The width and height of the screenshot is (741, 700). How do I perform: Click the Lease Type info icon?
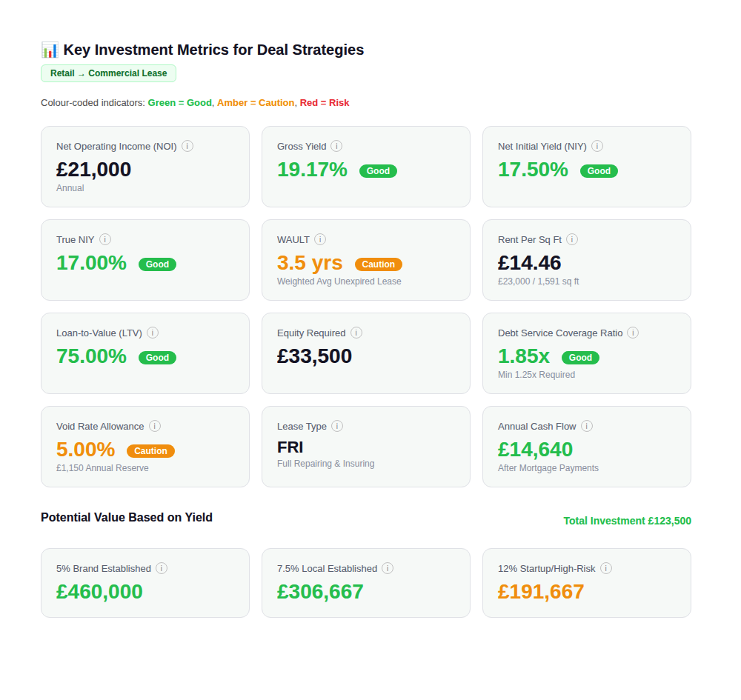[337, 426]
